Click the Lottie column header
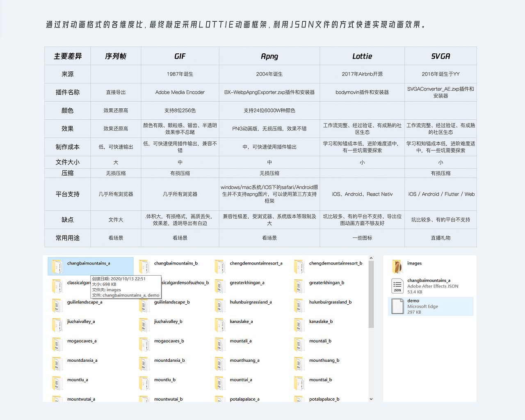This screenshot has height=420, width=525. pyautogui.click(x=362, y=56)
